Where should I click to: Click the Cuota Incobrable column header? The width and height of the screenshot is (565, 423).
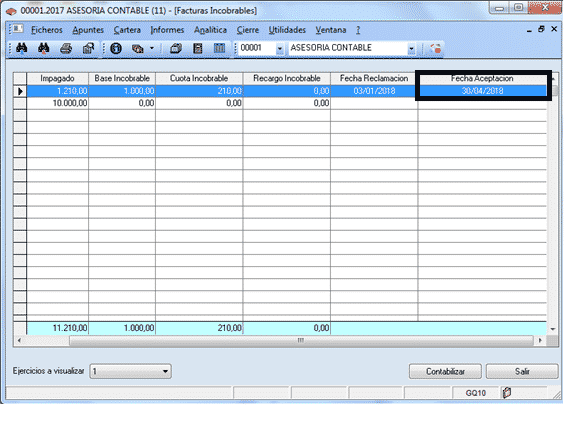point(199,78)
